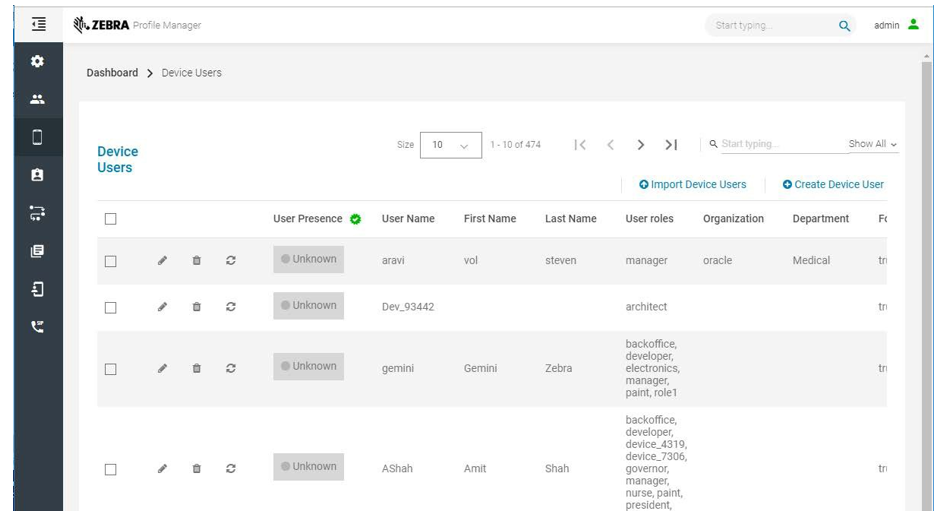The image size is (941, 524).
Task: Open the page Size dropdown showing 10
Action: point(451,145)
